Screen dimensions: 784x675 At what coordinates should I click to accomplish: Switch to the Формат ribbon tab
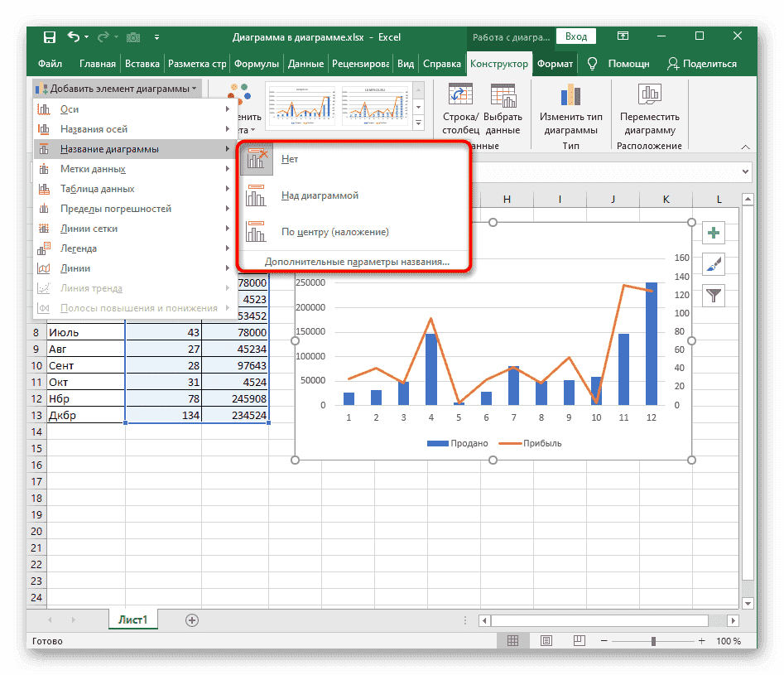554,64
